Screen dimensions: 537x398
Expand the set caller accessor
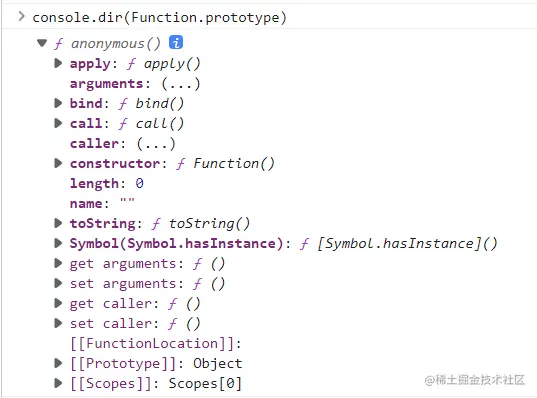58,323
